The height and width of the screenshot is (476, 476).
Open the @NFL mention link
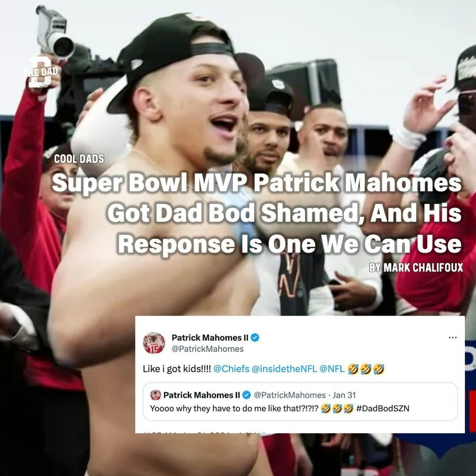[x=332, y=369]
